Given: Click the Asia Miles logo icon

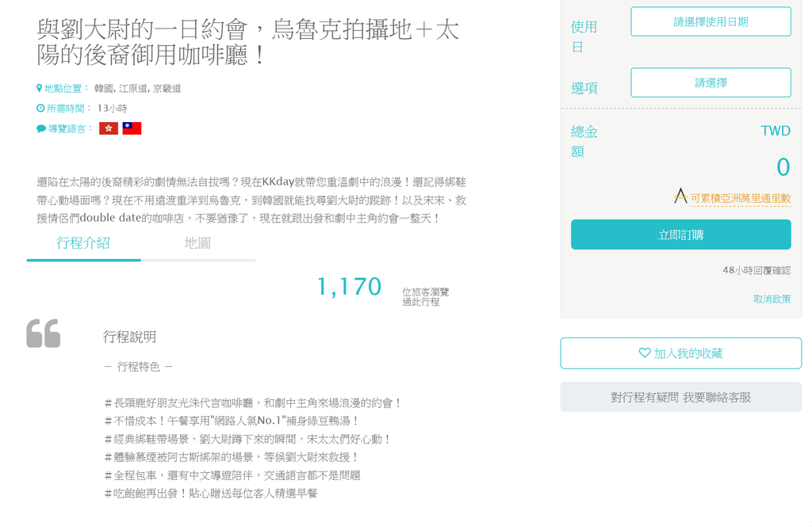Looking at the screenshot, I should pos(680,196).
